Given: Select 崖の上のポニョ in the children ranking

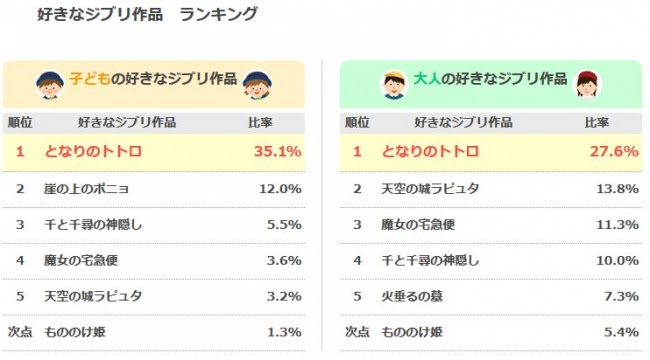Looking at the screenshot, I should [x=86, y=189].
